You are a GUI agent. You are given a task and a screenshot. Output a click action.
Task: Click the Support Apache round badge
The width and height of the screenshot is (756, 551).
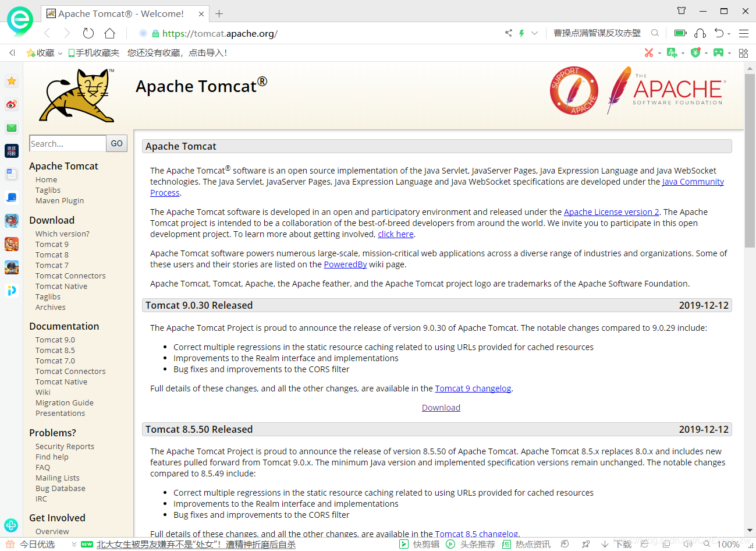click(574, 90)
